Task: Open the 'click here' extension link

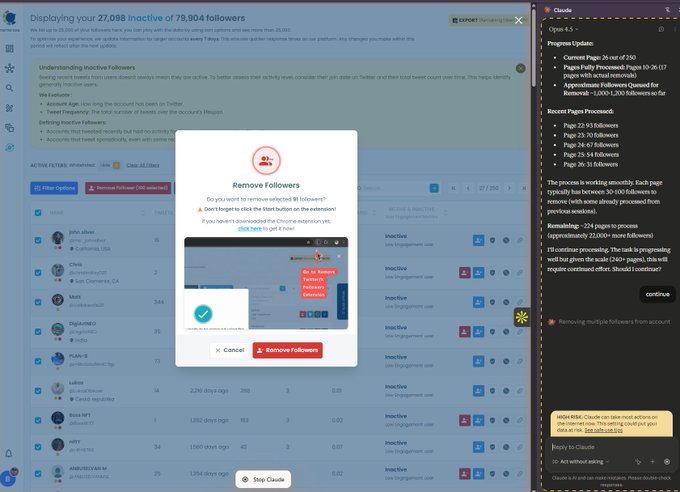Action: pyautogui.click(x=249, y=229)
